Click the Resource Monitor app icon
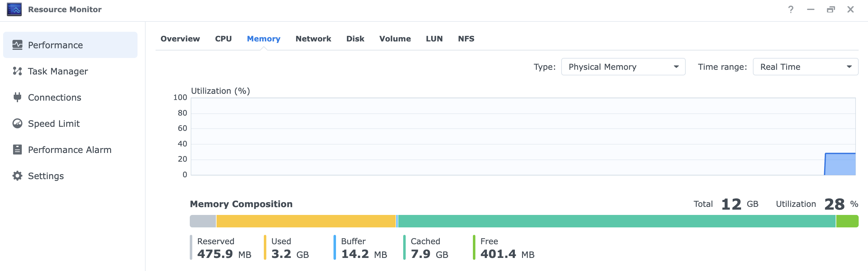Screen dimensions: 868x271 (x=14, y=9)
